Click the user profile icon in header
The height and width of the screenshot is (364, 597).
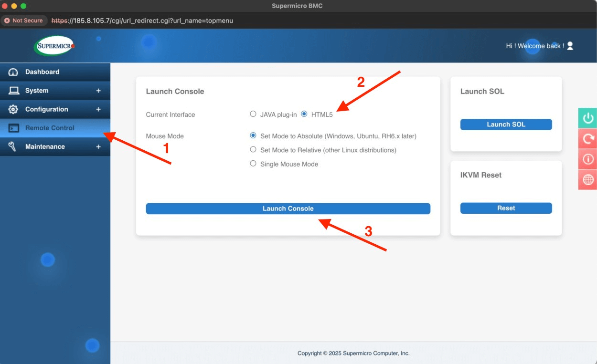(x=570, y=46)
